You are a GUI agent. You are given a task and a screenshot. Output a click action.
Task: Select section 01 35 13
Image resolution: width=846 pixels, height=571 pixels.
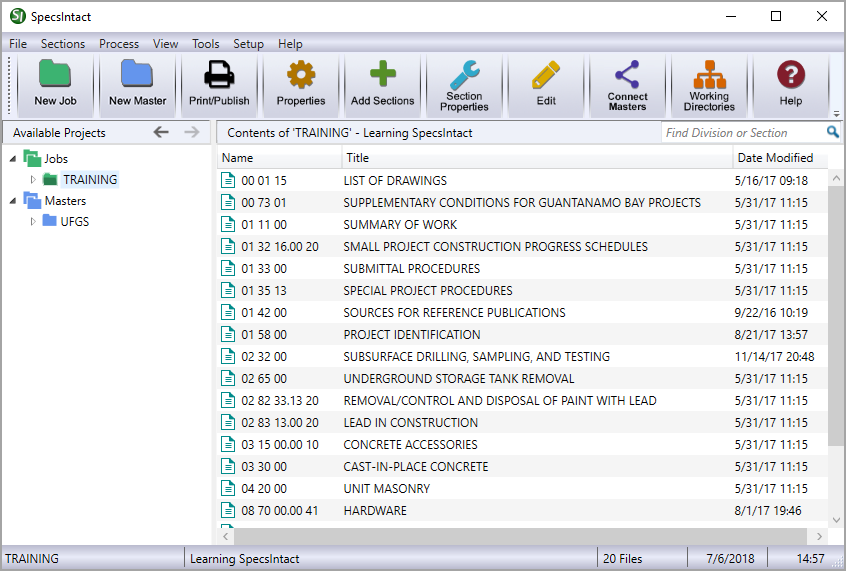click(x=264, y=290)
